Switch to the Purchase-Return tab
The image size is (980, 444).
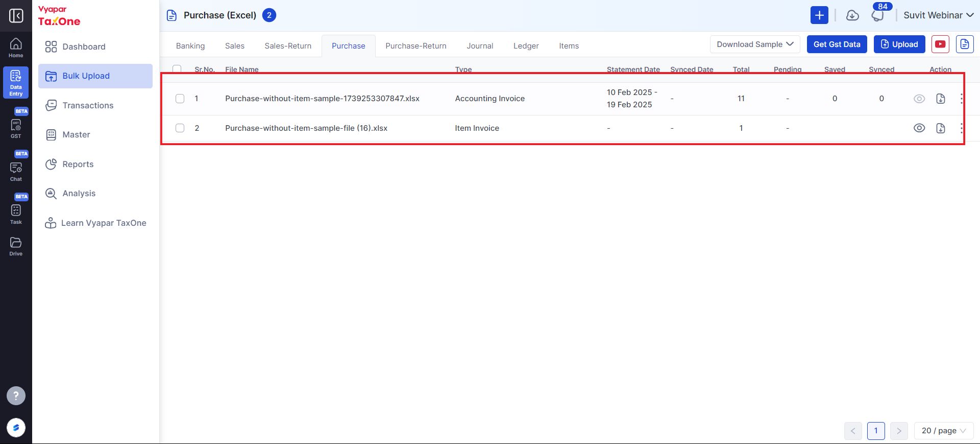(x=416, y=46)
